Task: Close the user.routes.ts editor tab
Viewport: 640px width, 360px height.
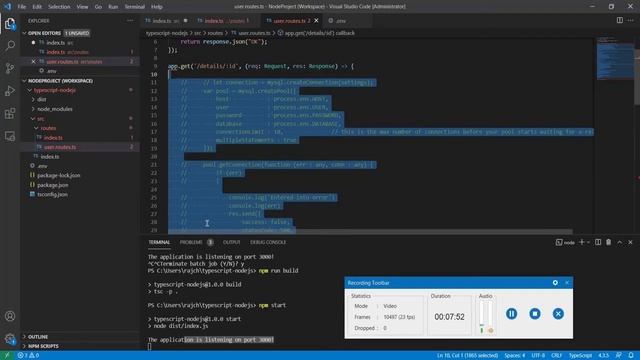Action: [316, 20]
